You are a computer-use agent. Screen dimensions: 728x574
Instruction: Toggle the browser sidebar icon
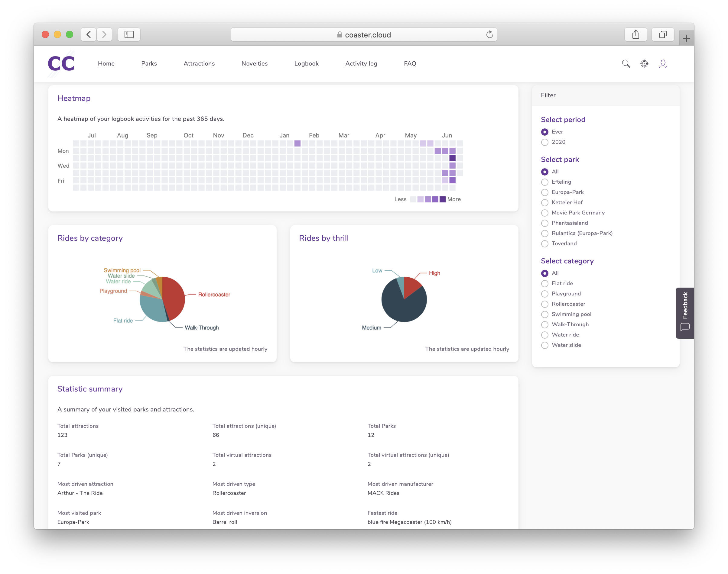point(129,34)
